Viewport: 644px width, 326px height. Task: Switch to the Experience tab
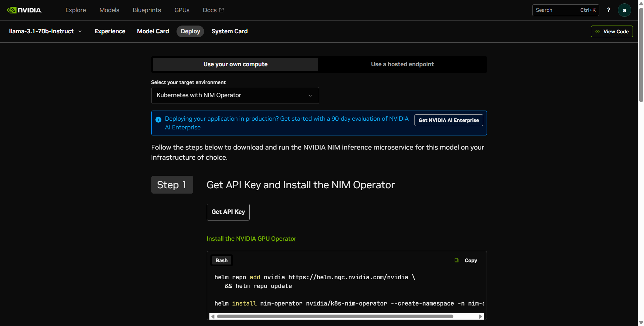coord(110,31)
